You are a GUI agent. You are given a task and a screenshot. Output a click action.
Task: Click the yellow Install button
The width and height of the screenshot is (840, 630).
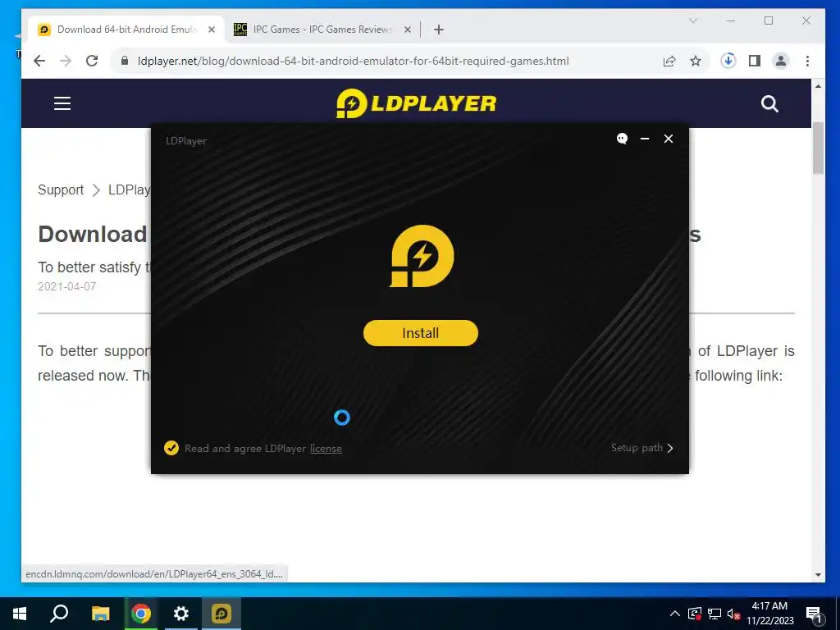coord(421,333)
